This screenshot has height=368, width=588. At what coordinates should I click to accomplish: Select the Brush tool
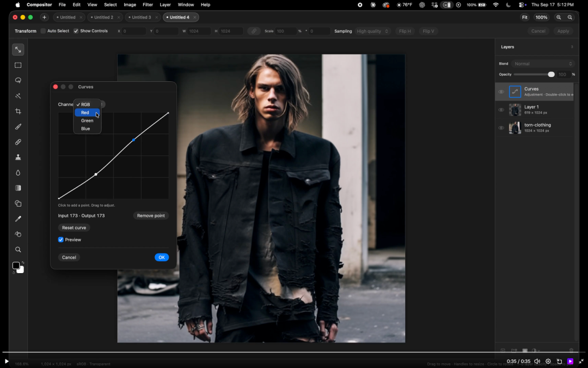coord(18,126)
